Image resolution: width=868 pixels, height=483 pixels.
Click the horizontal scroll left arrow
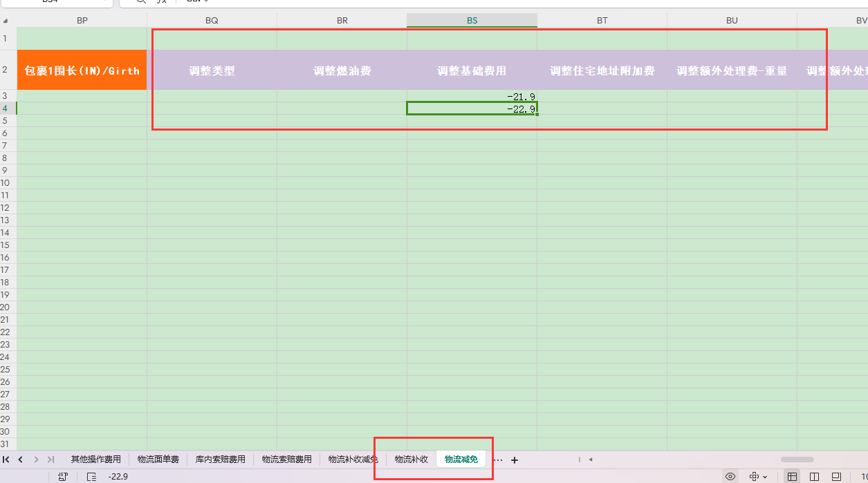click(591, 460)
